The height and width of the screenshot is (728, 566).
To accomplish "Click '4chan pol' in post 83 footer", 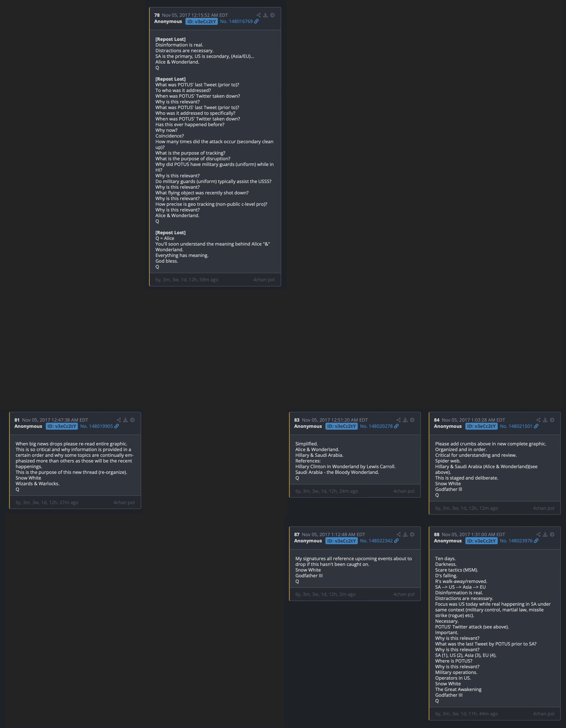I will tap(404, 491).
